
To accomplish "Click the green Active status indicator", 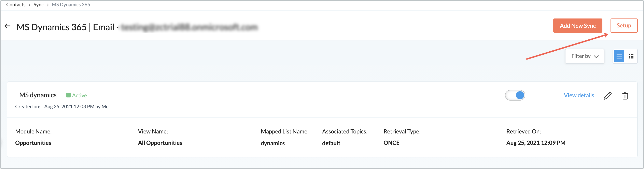I will tap(76, 95).
